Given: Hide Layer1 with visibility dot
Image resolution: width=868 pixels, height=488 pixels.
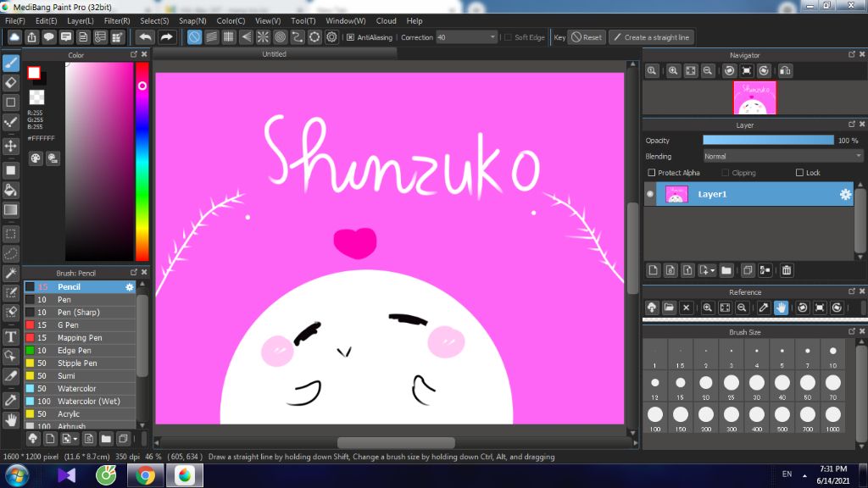Looking at the screenshot, I should (650, 194).
